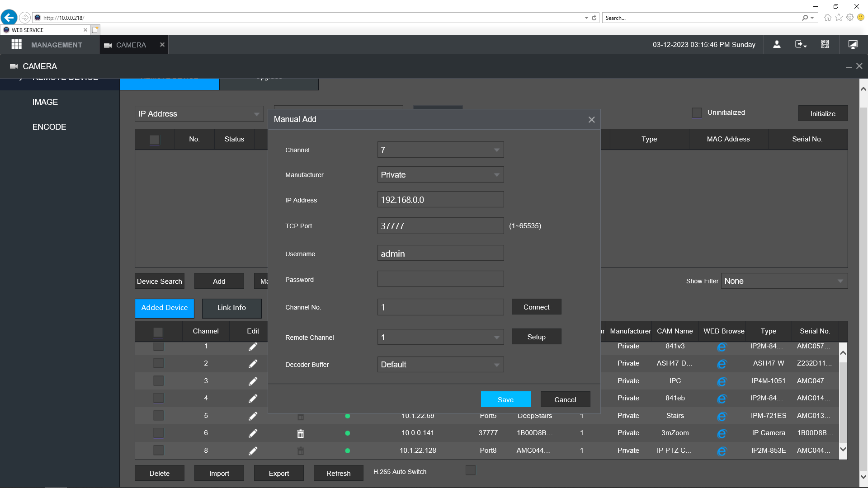Switch to Added Device tab

[x=165, y=308]
